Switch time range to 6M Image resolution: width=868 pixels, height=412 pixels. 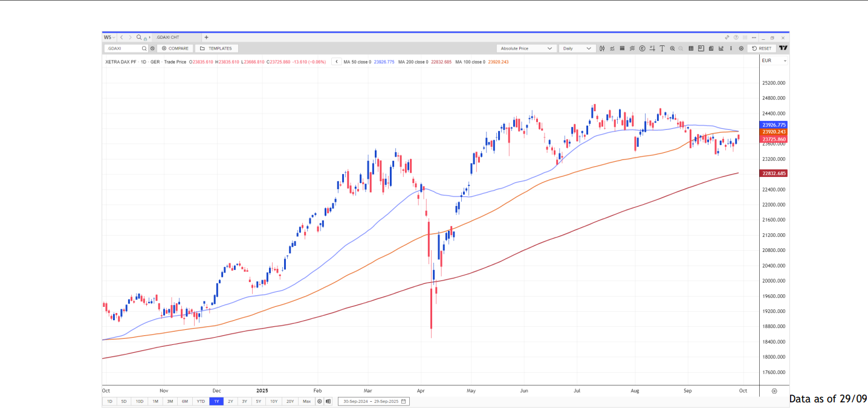click(185, 401)
